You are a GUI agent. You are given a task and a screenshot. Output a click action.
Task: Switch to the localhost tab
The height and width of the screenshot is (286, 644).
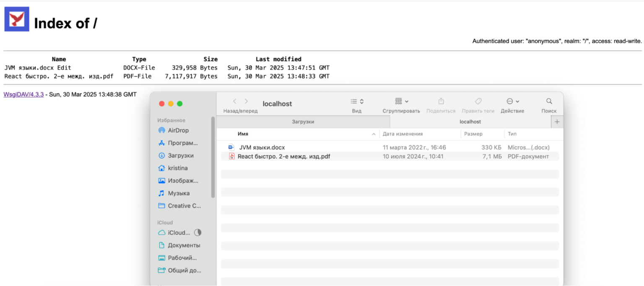click(470, 121)
